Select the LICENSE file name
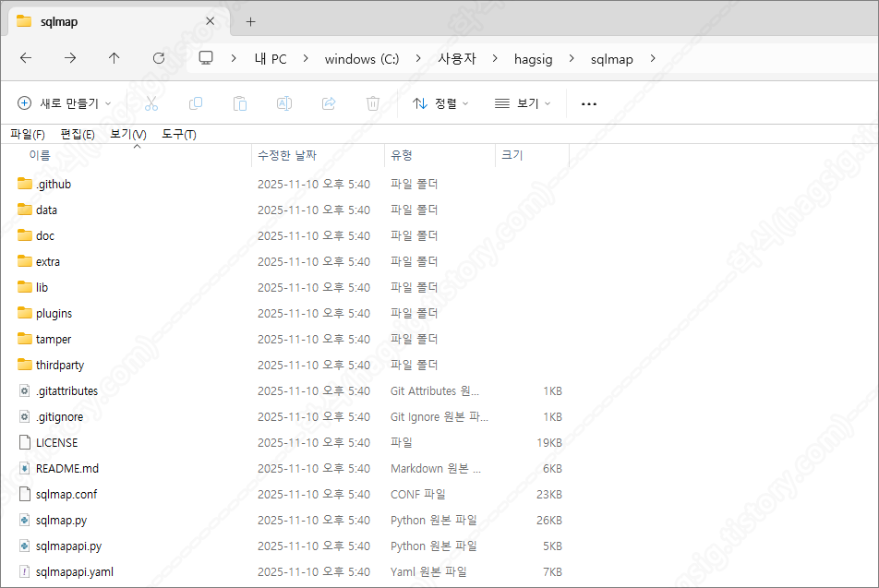 pyautogui.click(x=56, y=443)
